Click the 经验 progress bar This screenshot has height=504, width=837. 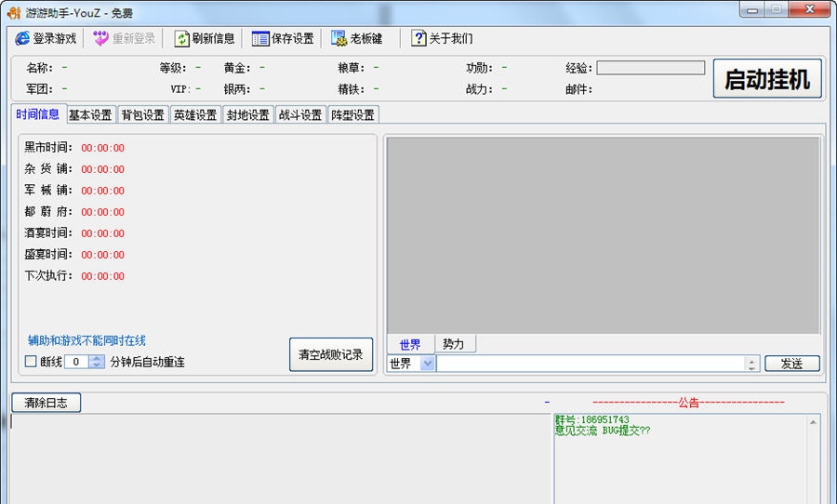651,68
